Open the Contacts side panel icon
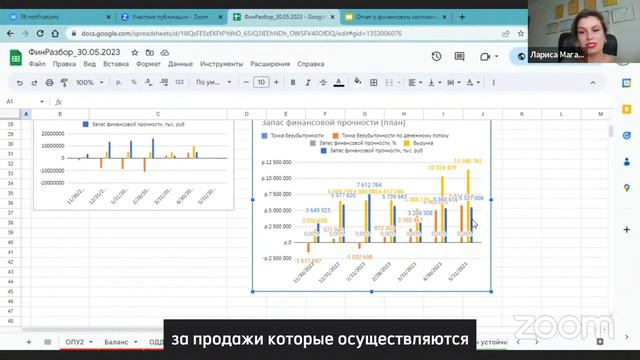640x360 pixels. (627, 162)
